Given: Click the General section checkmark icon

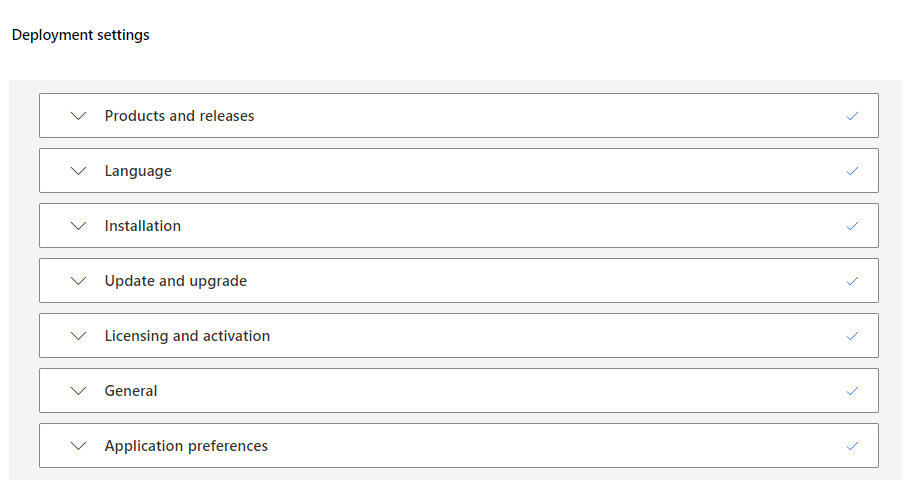Looking at the screenshot, I should click(x=852, y=391).
